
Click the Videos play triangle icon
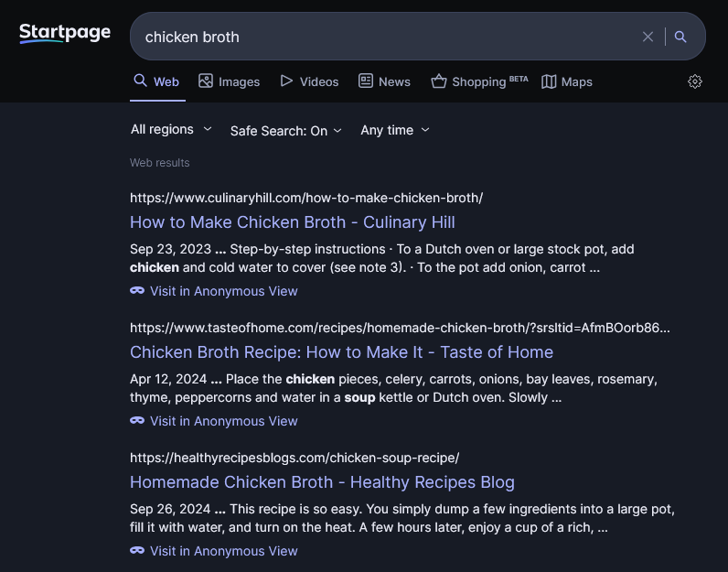tap(286, 81)
